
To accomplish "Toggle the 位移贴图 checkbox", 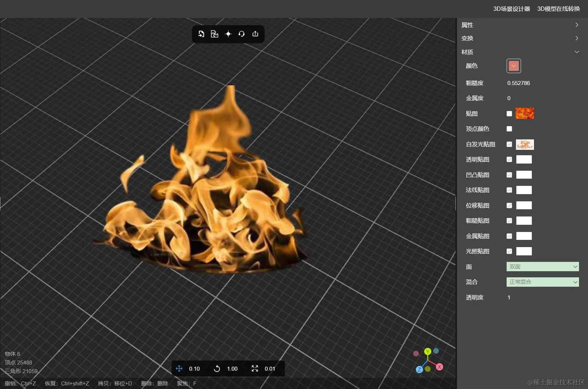I will tap(509, 205).
